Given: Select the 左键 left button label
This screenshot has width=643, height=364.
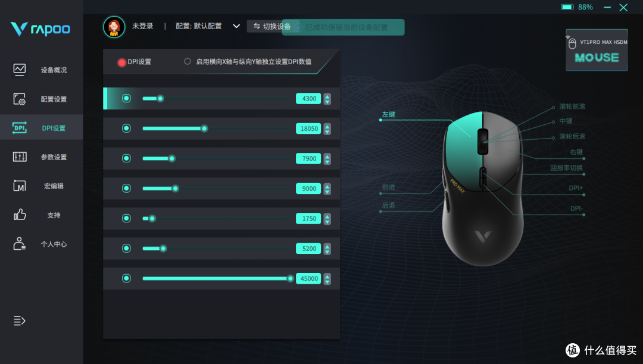Looking at the screenshot, I should coord(388,114).
